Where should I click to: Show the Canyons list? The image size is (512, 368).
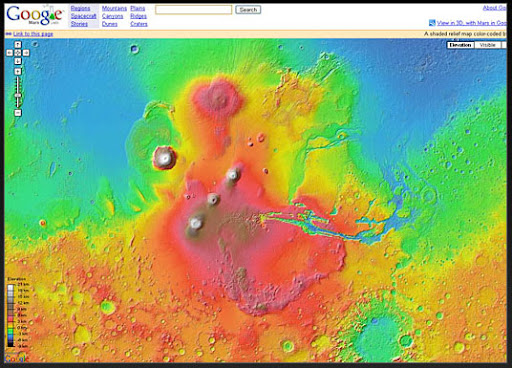(113, 16)
